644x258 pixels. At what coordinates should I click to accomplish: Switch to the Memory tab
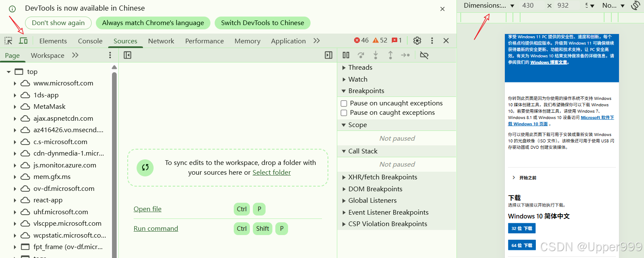(247, 41)
